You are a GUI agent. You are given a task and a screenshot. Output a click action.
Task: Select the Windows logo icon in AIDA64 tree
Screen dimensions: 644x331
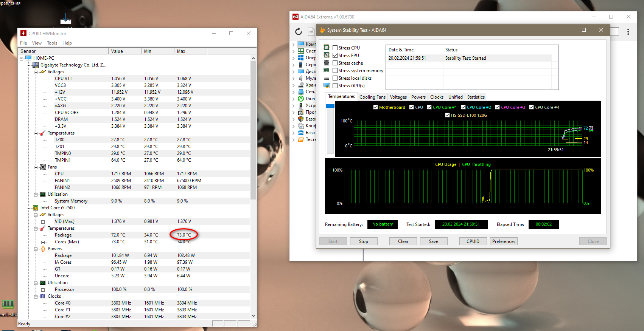pyautogui.click(x=301, y=57)
